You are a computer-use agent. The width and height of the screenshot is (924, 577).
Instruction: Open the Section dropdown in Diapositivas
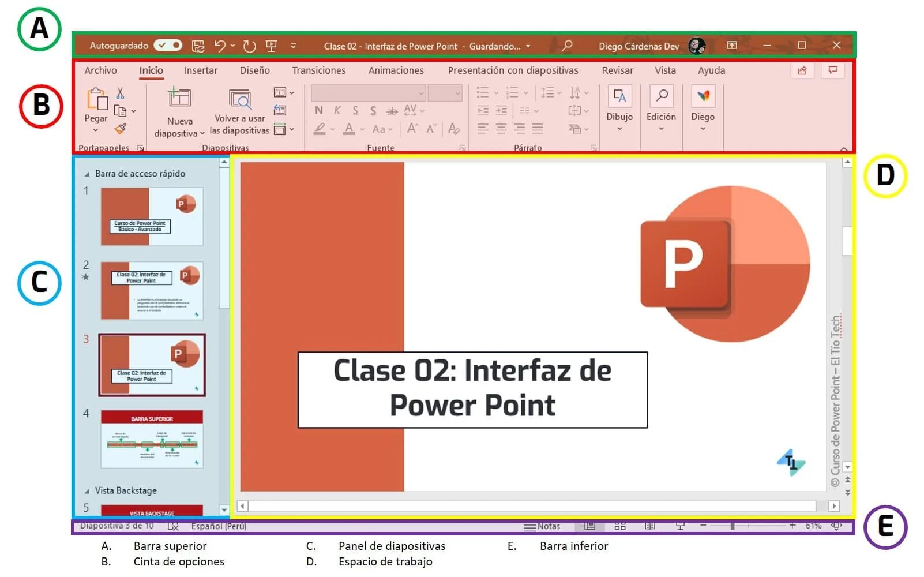point(284,129)
